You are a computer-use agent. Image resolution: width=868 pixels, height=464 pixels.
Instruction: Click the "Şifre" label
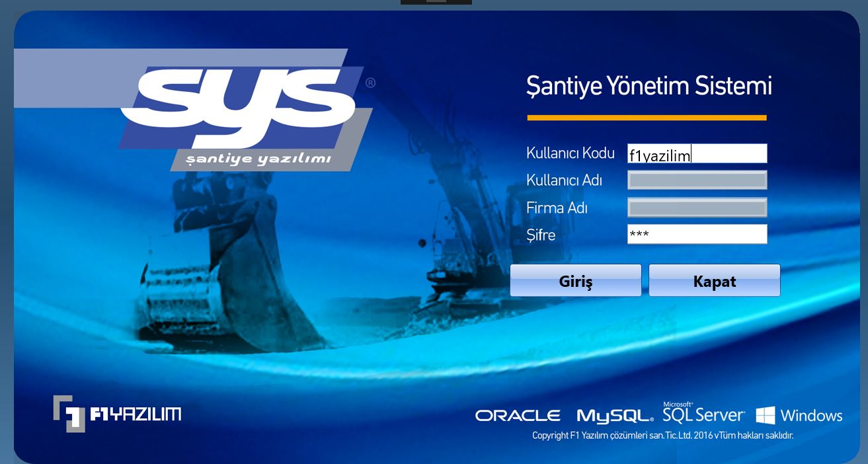pyautogui.click(x=541, y=235)
